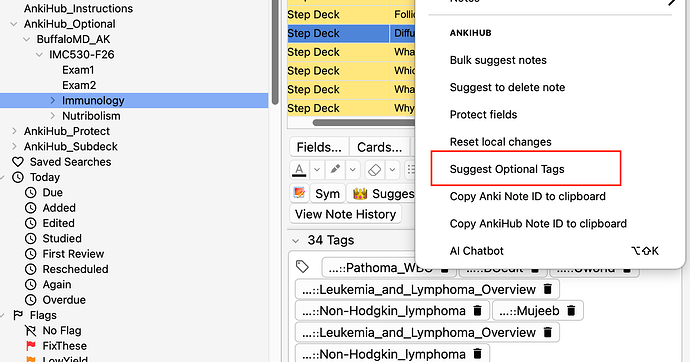Click the crossed-out flag icon for No Flag

(30, 330)
